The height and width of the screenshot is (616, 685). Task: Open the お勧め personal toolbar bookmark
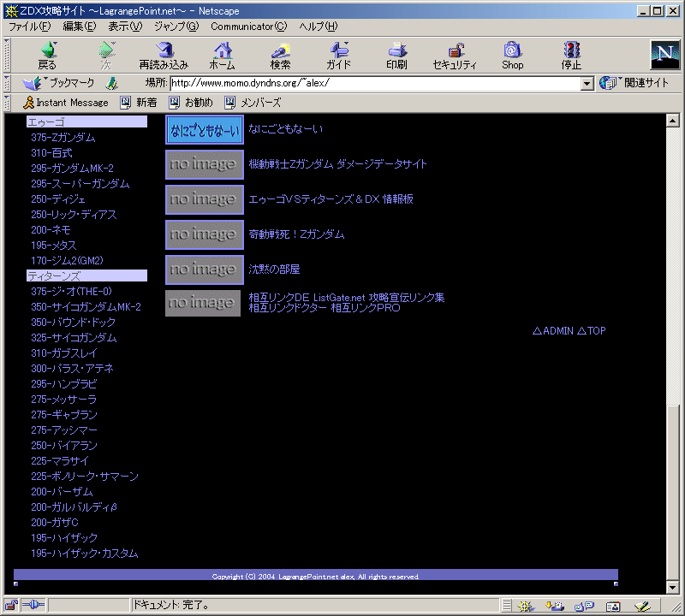pos(191,103)
